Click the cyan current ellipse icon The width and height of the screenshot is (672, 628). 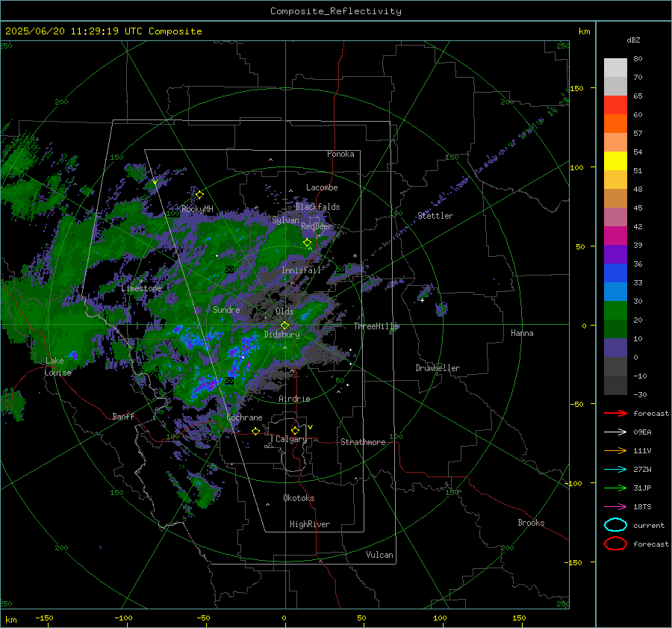[x=615, y=525]
